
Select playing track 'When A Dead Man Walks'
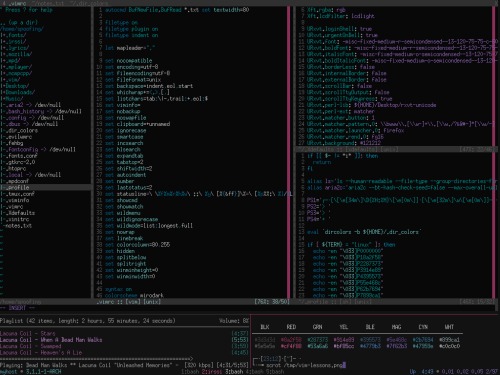point(51,340)
